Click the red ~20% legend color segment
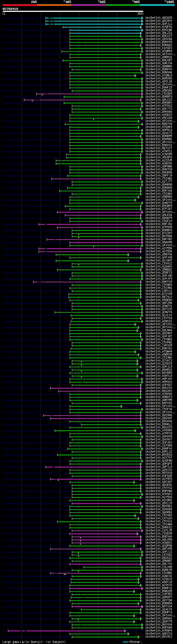This screenshot has width=177, height=644. pos(20,5)
